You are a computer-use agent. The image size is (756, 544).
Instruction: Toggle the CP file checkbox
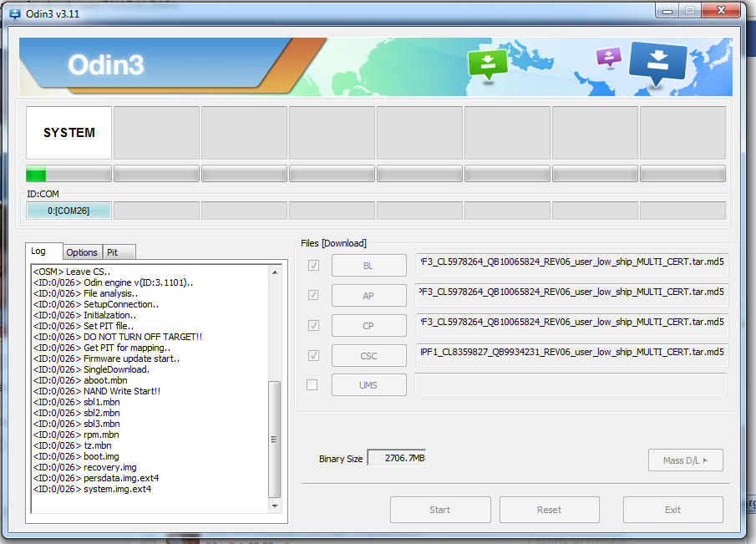[313, 326]
